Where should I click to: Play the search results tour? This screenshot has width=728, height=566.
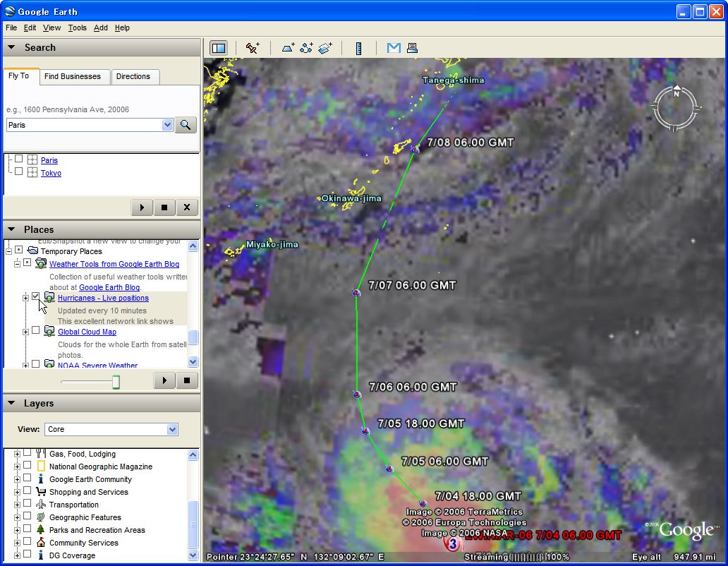point(142,207)
